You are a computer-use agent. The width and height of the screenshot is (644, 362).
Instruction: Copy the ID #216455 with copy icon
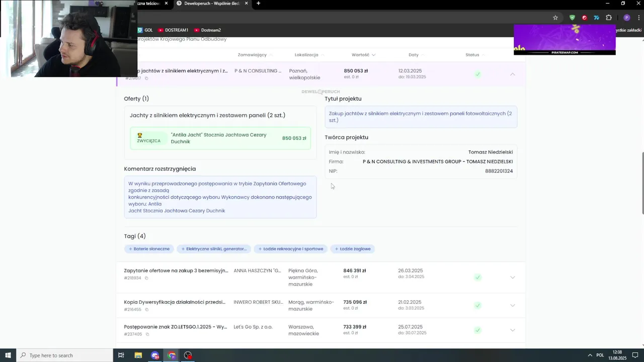(146, 309)
